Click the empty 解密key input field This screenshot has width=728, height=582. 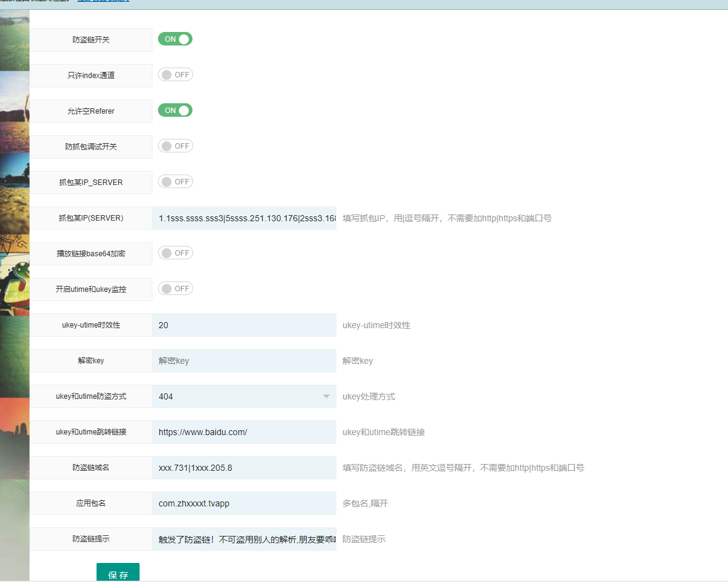(244, 361)
